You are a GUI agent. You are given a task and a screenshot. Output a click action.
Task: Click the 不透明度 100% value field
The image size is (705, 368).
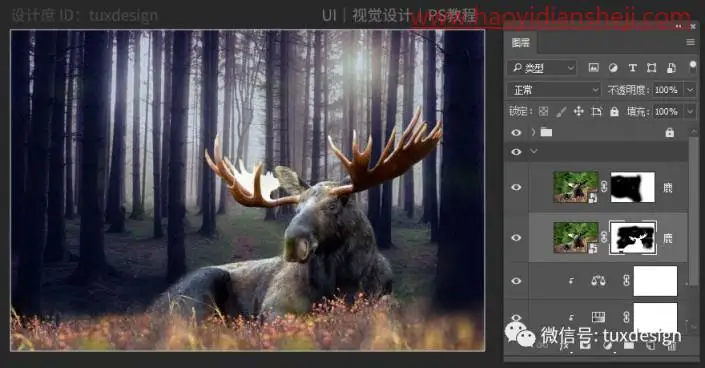click(x=667, y=90)
